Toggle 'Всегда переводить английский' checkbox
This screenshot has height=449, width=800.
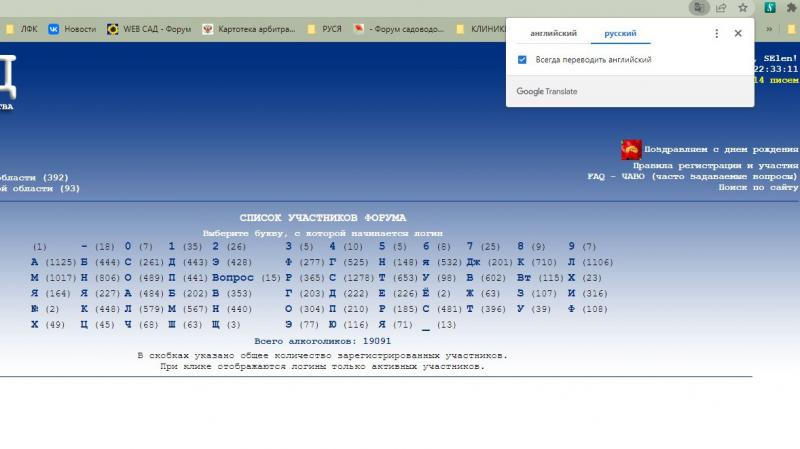click(x=522, y=60)
